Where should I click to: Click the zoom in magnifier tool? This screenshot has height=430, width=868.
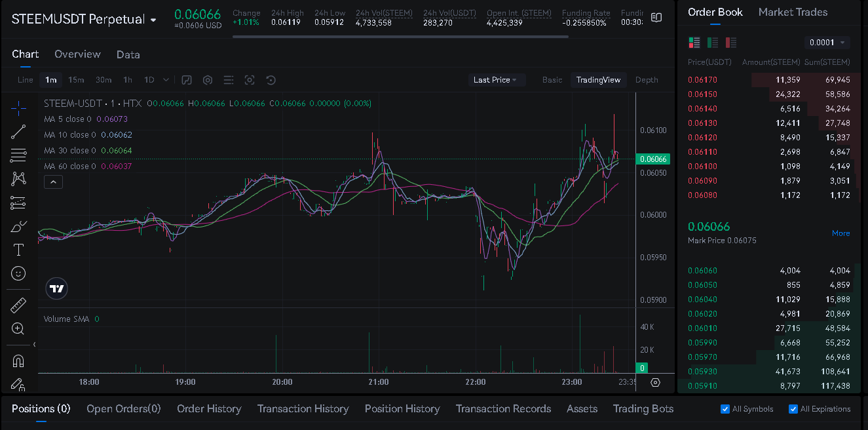18,329
